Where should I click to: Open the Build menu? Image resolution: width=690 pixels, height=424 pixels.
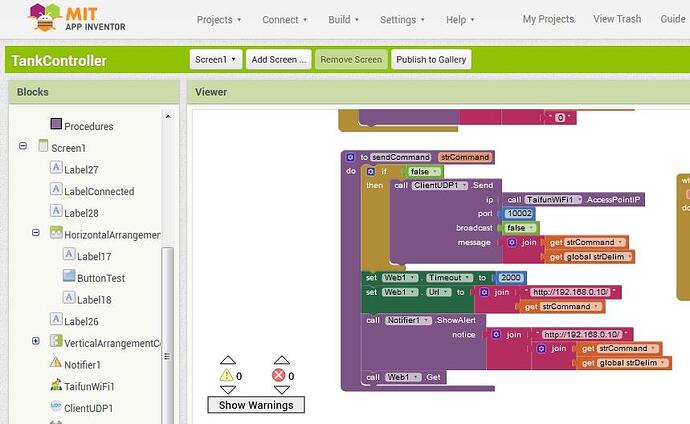[x=343, y=20]
